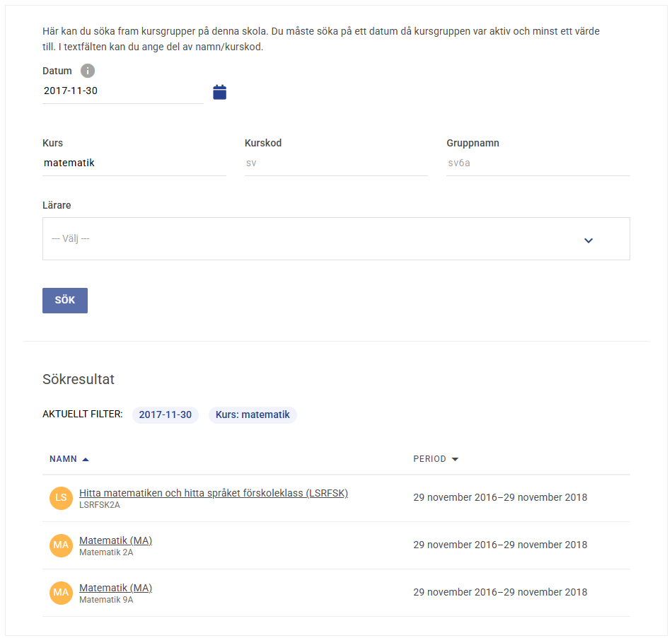Click the MA avatar for Matematik 9A
672x638 pixels.
pyautogui.click(x=61, y=593)
